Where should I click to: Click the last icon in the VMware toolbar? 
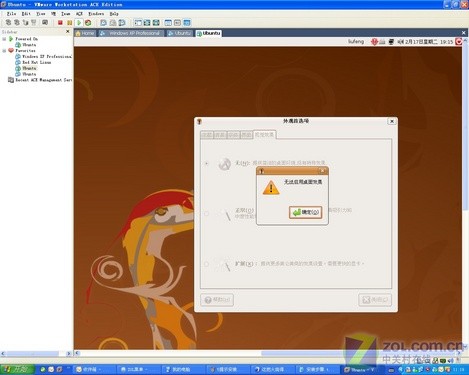[x=187, y=23]
